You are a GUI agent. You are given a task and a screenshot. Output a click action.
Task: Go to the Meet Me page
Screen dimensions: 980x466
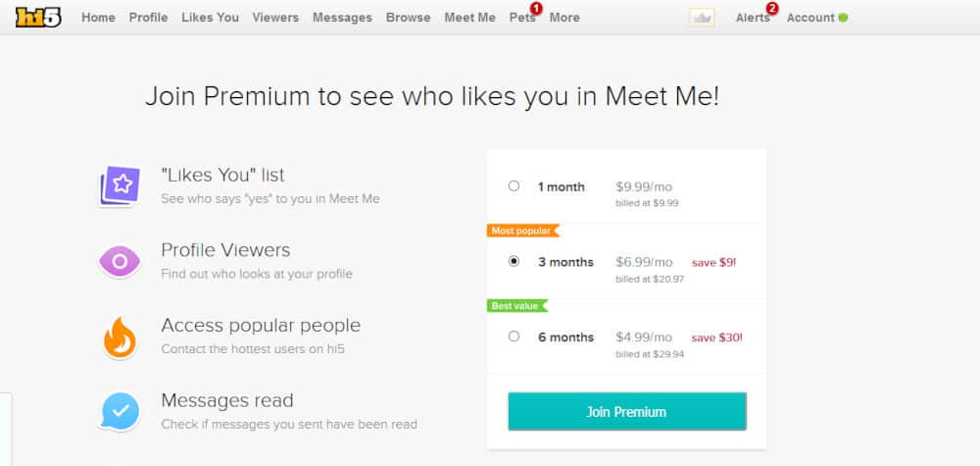[x=470, y=18]
